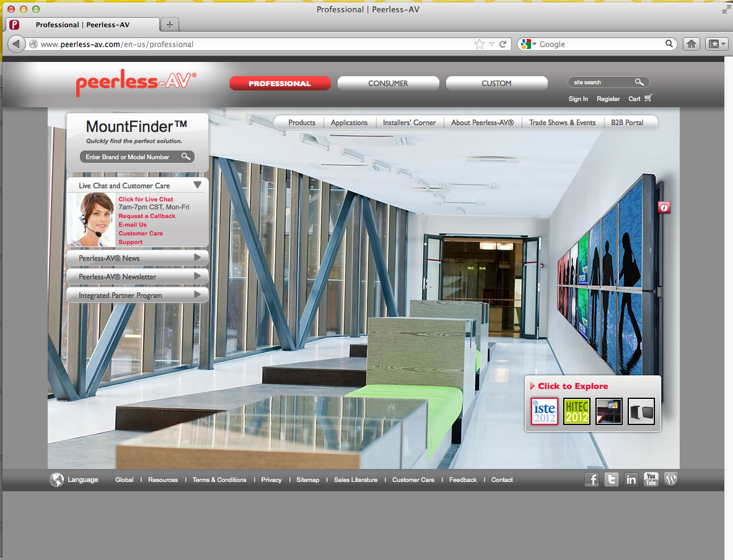Expand the Integrated Partner Program panel
The image size is (733, 560).
click(x=197, y=295)
